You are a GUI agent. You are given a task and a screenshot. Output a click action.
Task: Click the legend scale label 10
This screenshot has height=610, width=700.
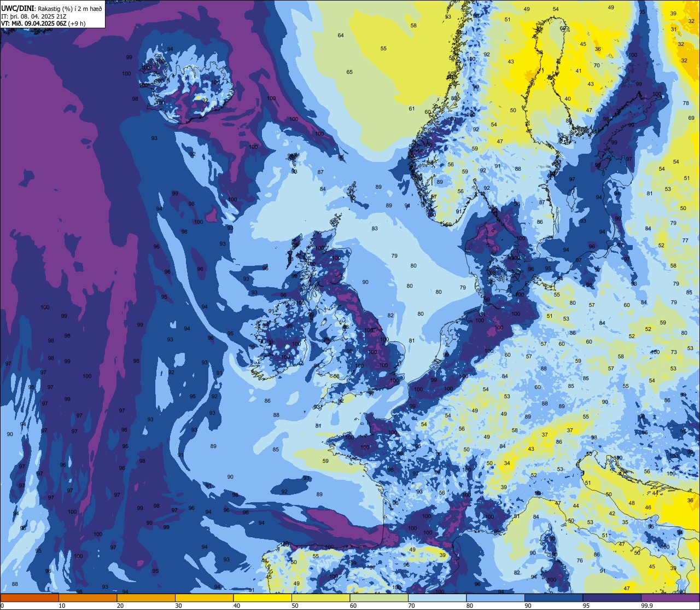click(62, 606)
